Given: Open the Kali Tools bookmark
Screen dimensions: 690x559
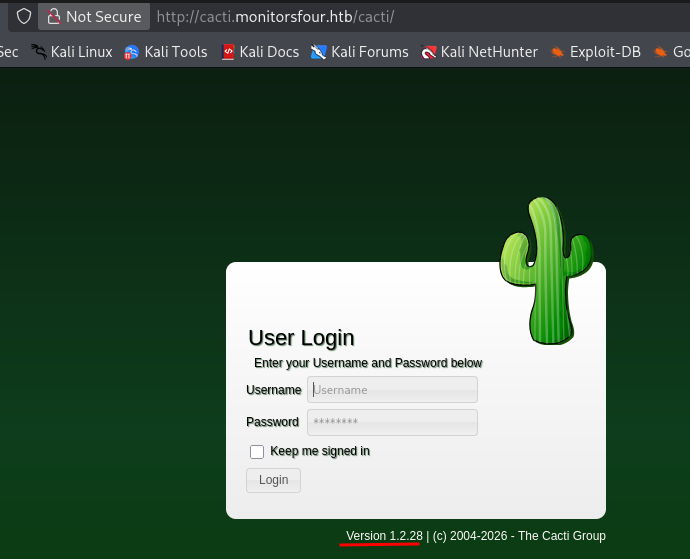Looking at the screenshot, I should 166,52.
